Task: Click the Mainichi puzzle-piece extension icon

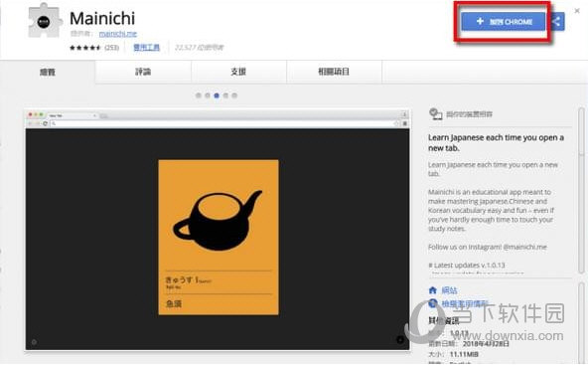Action: tap(44, 21)
